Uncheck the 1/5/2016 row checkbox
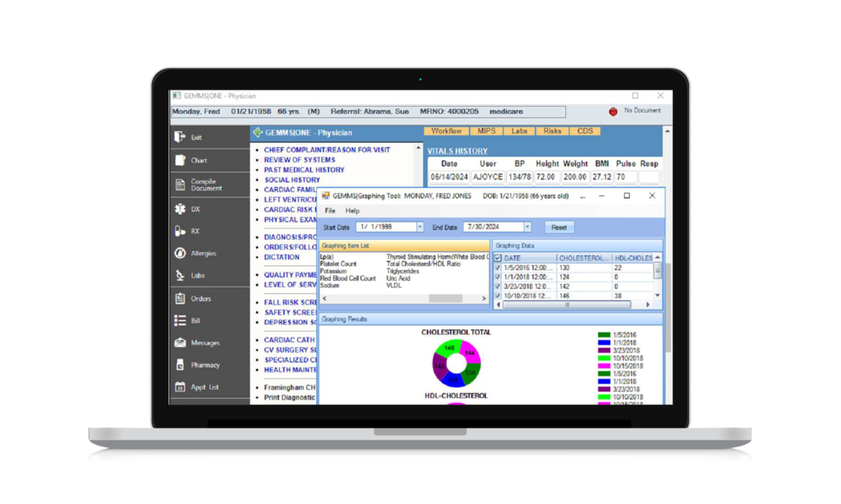 498,268
